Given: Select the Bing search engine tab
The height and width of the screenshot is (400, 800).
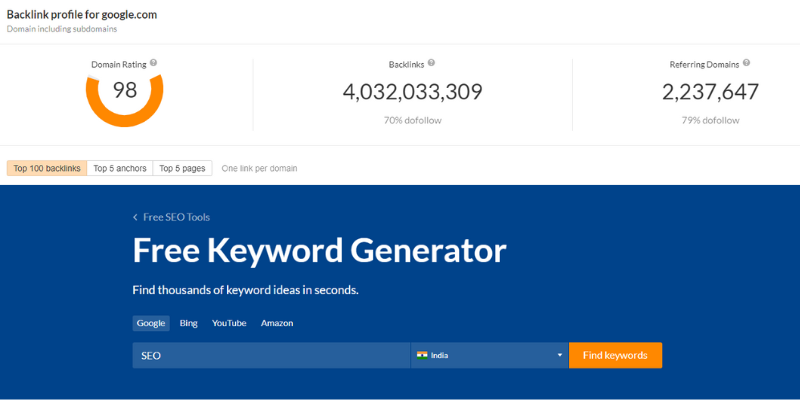Looking at the screenshot, I should click(188, 323).
